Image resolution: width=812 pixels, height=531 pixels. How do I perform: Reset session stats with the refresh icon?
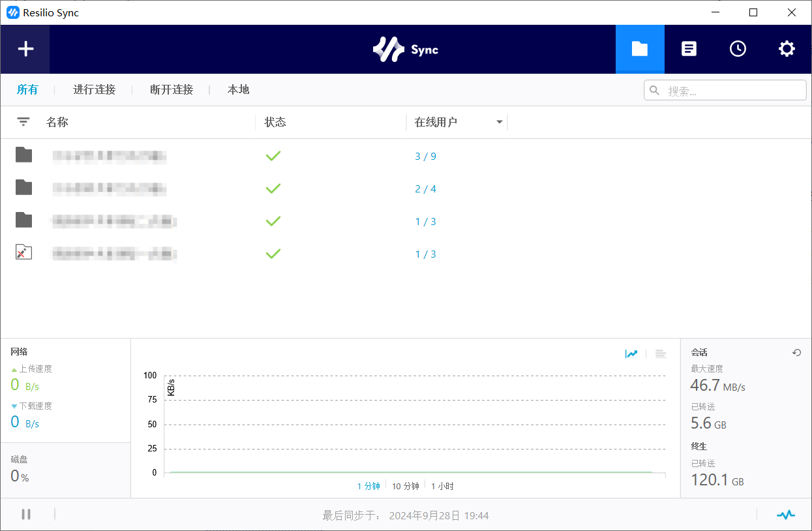pos(796,352)
